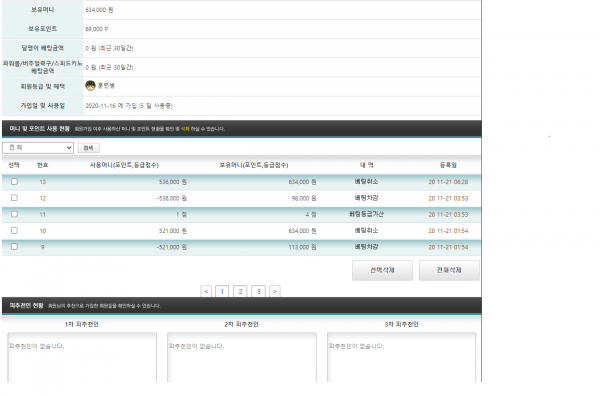
Task: Click the 2차 피추천인 box
Action: point(242,357)
